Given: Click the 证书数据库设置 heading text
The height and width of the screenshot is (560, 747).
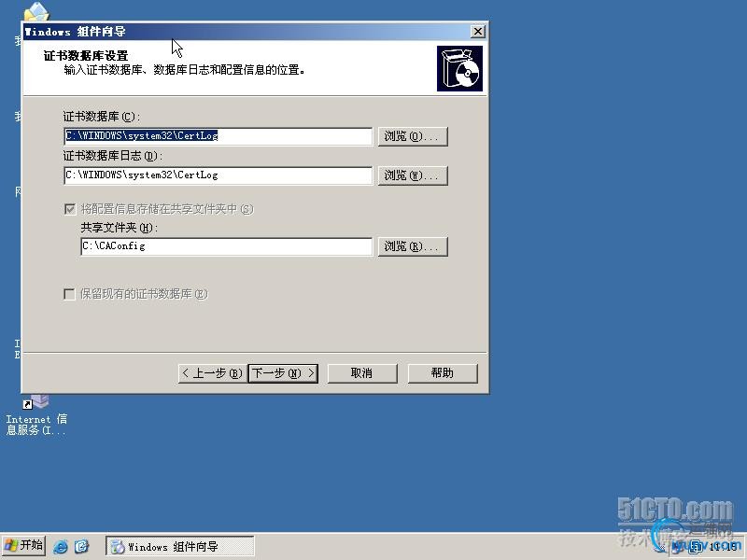Looking at the screenshot, I should click(86, 56).
